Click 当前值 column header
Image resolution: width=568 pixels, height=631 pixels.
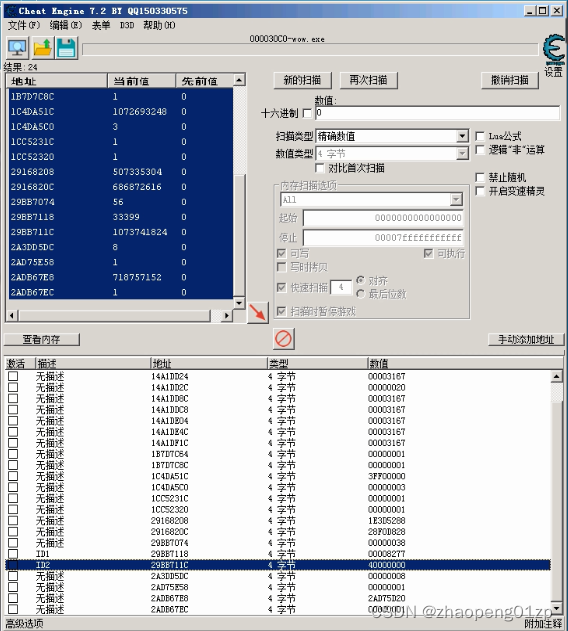(142, 81)
